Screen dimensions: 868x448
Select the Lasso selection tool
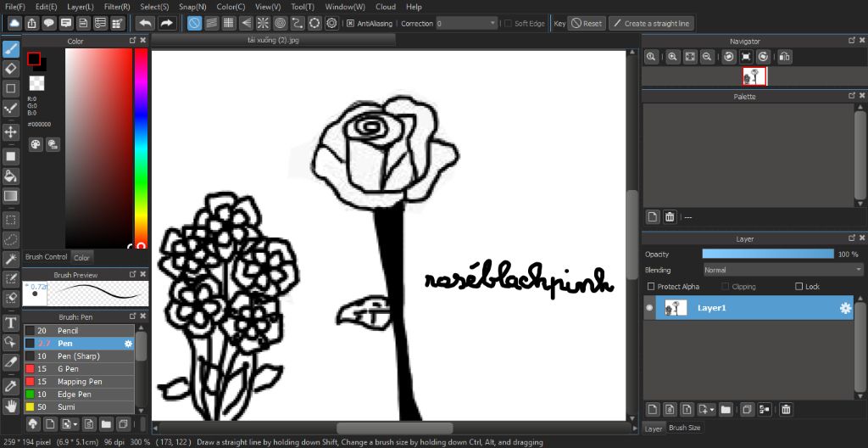10,239
